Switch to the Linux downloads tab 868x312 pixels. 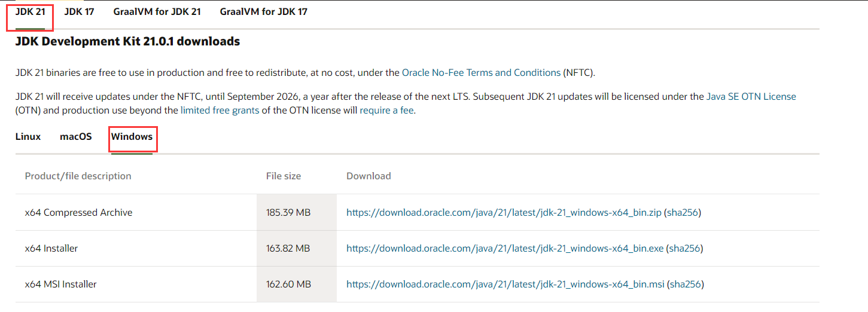(x=28, y=136)
